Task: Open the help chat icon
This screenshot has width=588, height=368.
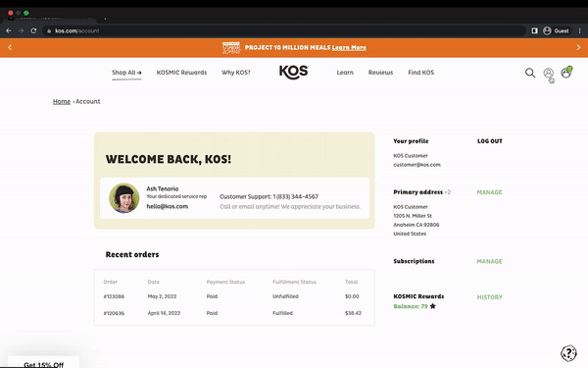Action: (568, 353)
